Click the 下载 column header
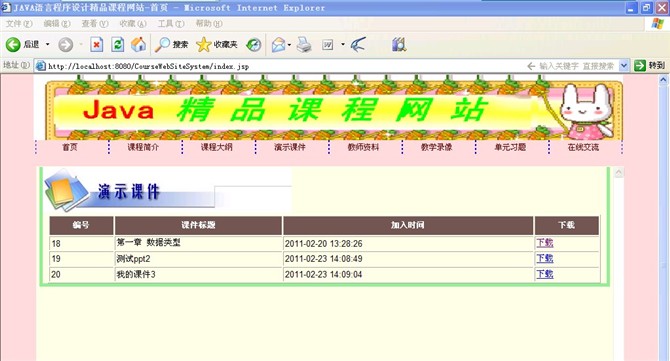The image size is (670, 361). (567, 225)
